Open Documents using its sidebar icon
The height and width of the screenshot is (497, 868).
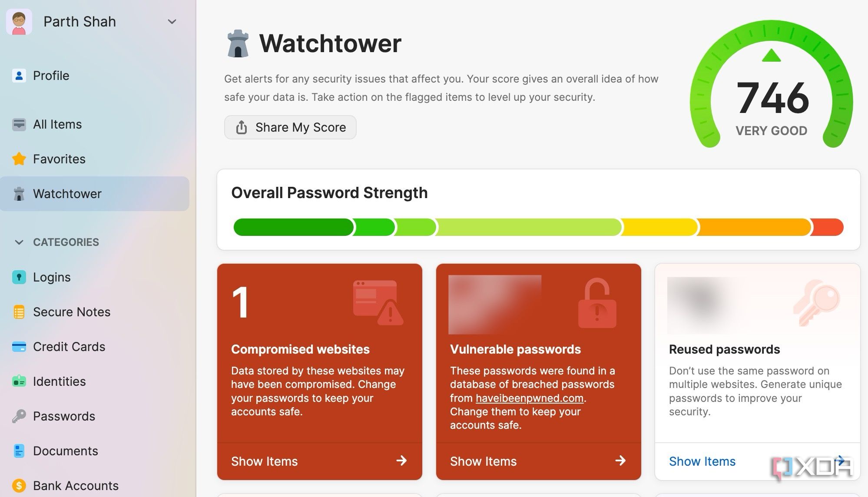[19, 451]
